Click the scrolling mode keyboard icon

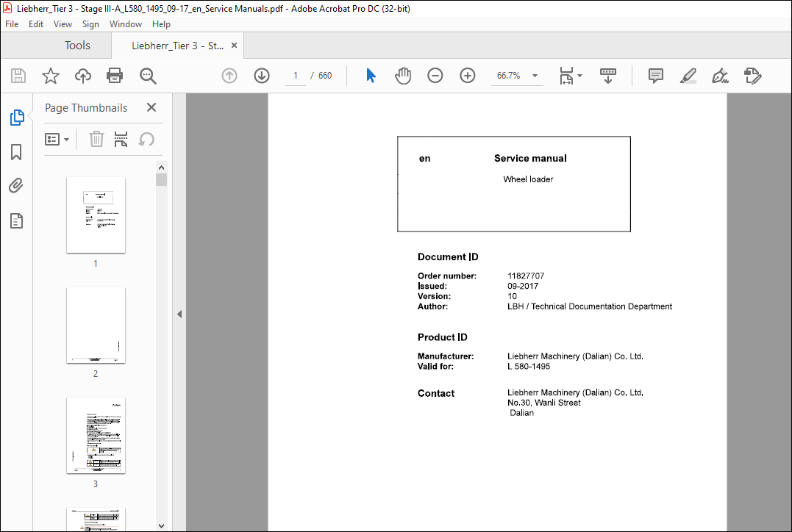coord(608,76)
